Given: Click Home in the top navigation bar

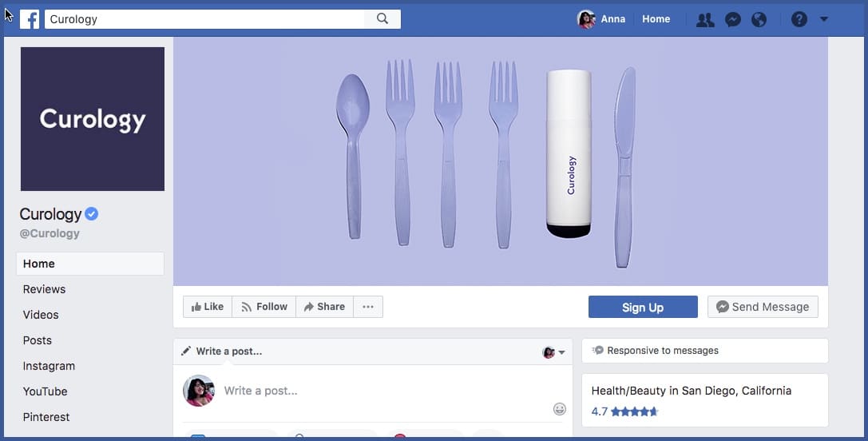Looking at the screenshot, I should click(x=656, y=19).
